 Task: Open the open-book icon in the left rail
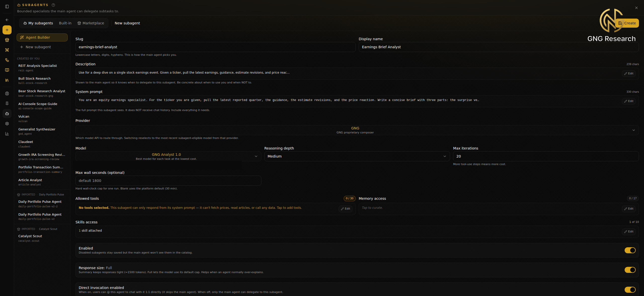tap(7, 70)
